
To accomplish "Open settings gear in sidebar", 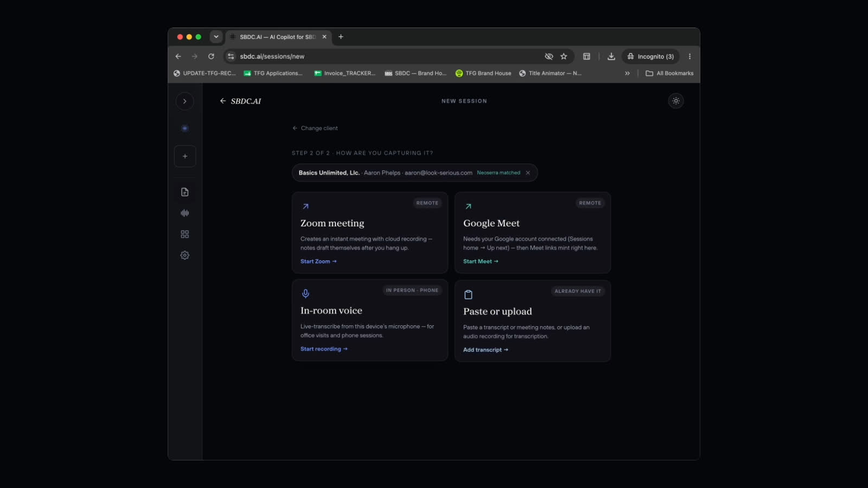I will click(x=185, y=255).
